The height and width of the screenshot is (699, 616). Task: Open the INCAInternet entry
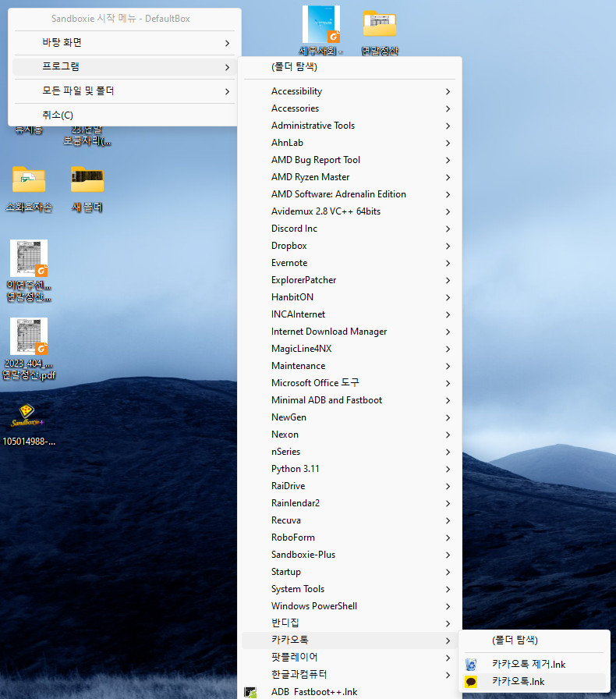coord(350,314)
